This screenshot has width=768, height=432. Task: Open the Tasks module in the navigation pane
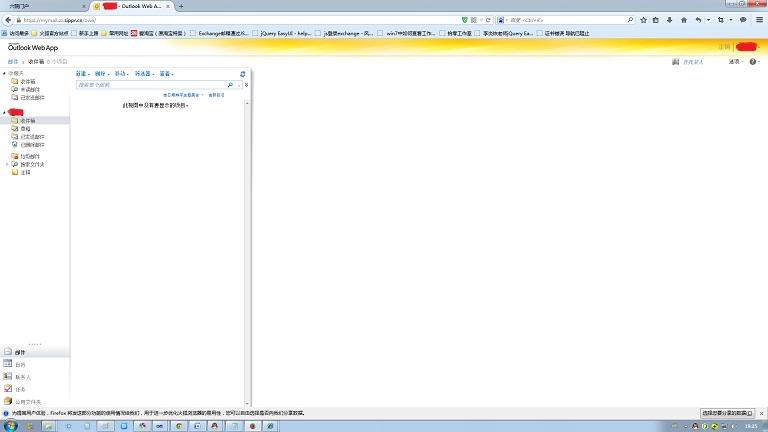[20, 388]
